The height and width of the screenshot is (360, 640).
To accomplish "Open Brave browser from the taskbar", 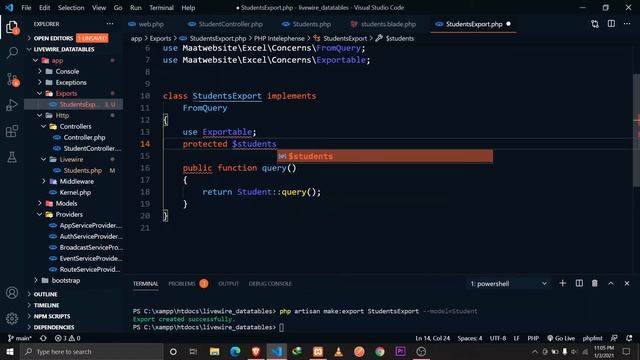I will coord(256,351).
